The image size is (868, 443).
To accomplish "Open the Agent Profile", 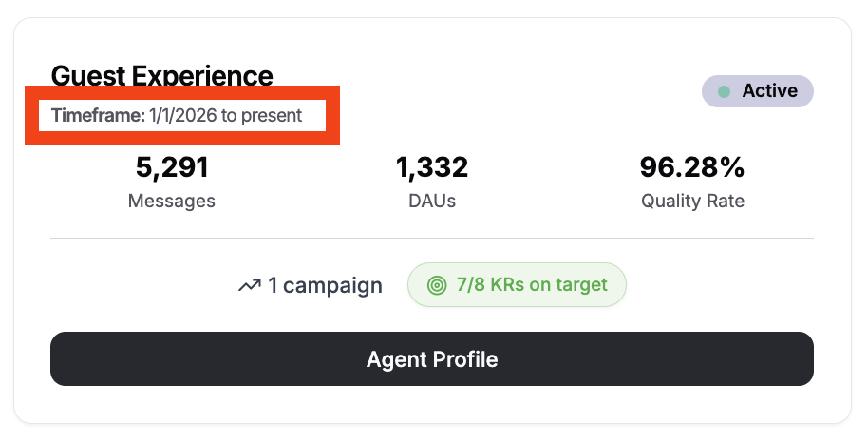I will (432, 359).
